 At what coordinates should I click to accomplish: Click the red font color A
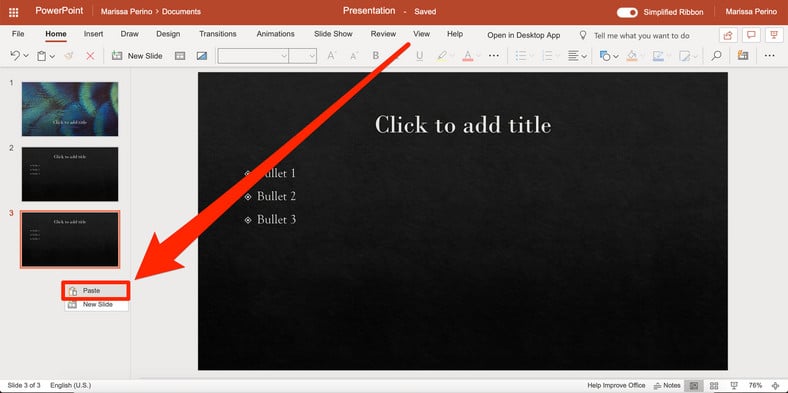point(467,56)
